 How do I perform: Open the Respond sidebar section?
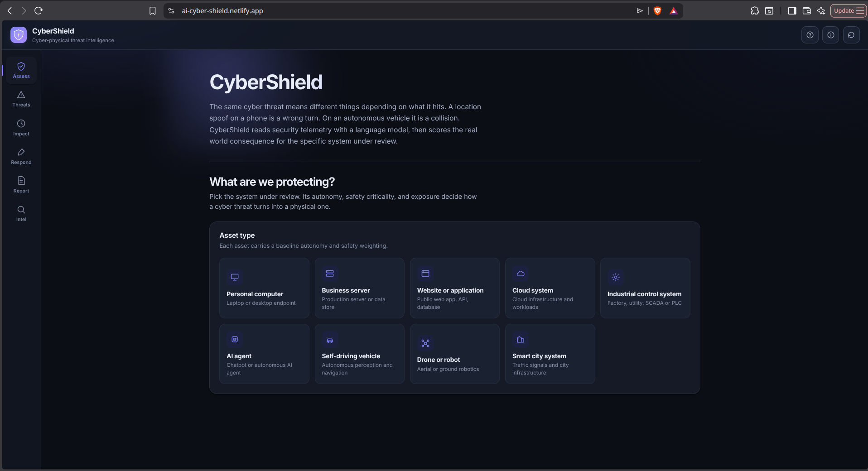(21, 156)
